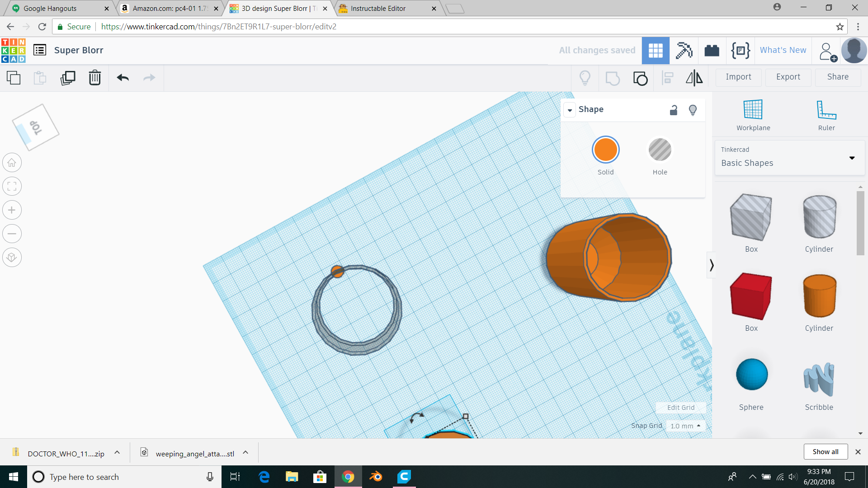Close the 3D design Super Blorr tab
Image resolution: width=868 pixels, height=488 pixels.
pyautogui.click(x=325, y=9)
